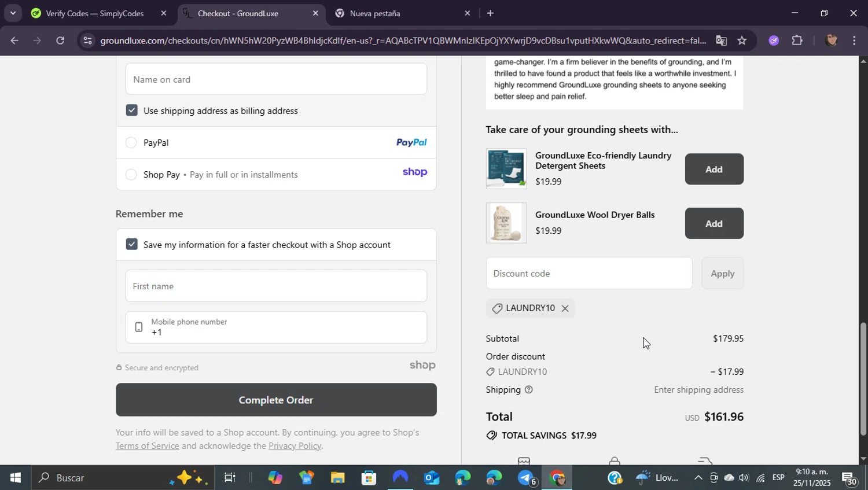Open the Copilot app in the taskbar
This screenshot has height=490, width=868.
275,478
